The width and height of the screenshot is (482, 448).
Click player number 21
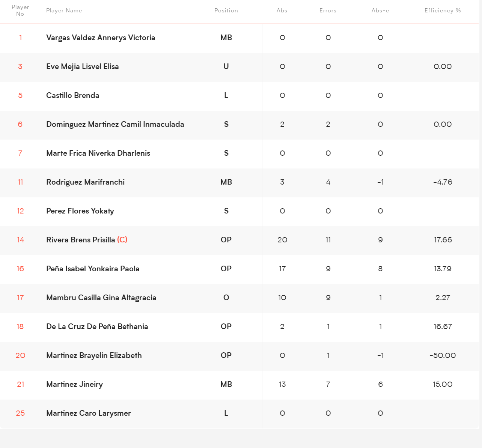(20, 384)
